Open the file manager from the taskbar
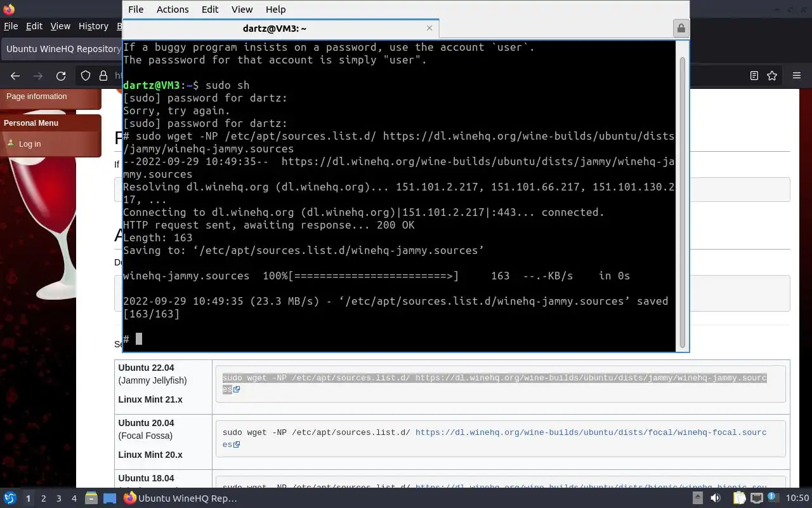The height and width of the screenshot is (508, 812). [x=91, y=498]
